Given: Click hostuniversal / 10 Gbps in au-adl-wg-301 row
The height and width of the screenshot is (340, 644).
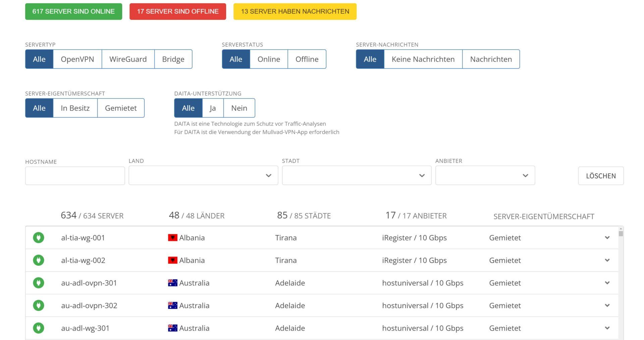Looking at the screenshot, I should point(423,328).
